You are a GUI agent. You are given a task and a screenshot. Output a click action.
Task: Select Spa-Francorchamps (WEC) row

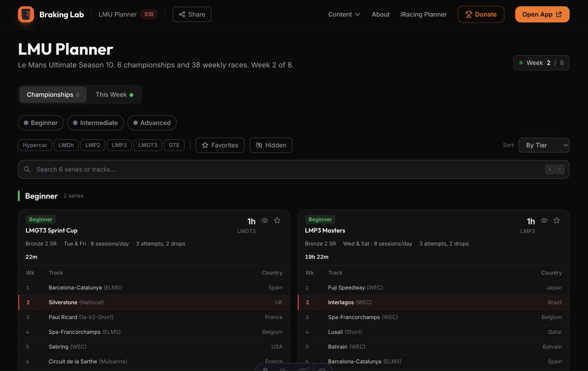tap(433, 317)
